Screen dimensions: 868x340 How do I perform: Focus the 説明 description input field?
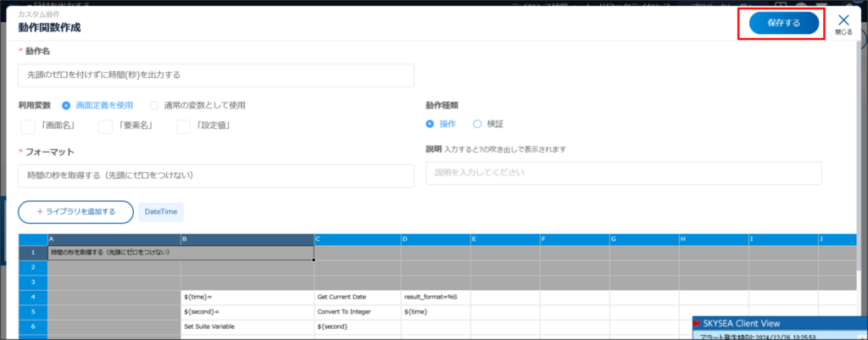623,173
